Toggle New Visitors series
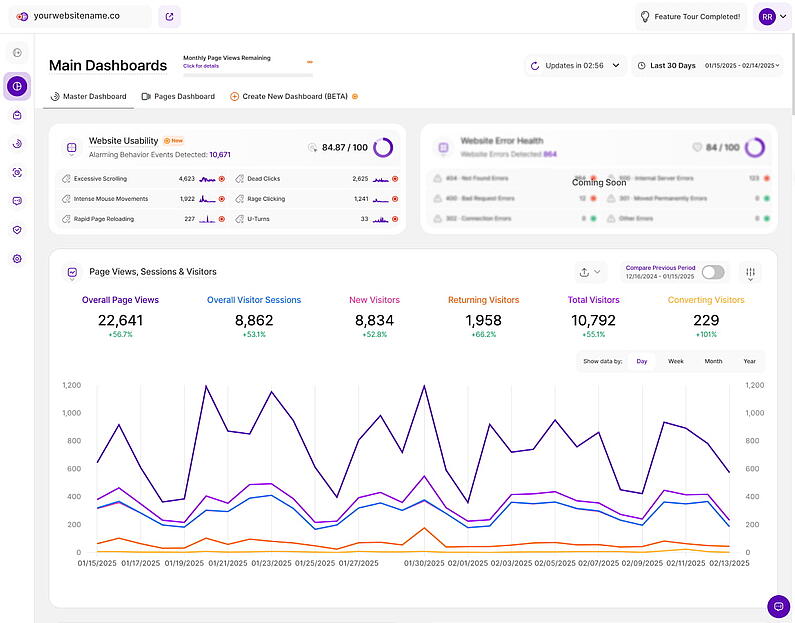The height and width of the screenshot is (623, 795). click(x=374, y=300)
